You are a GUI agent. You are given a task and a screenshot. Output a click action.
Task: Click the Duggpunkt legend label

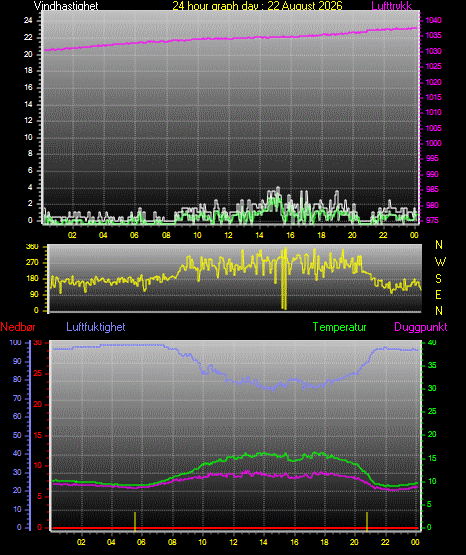421,327
